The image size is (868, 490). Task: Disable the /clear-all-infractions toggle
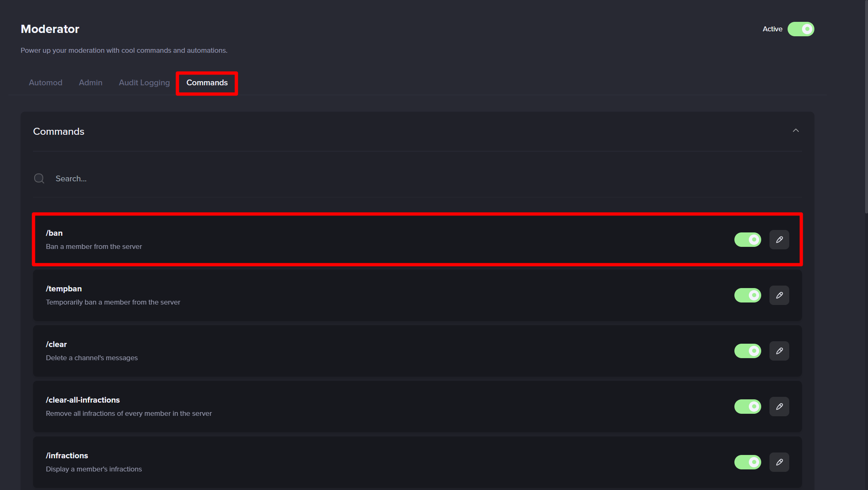pos(748,406)
